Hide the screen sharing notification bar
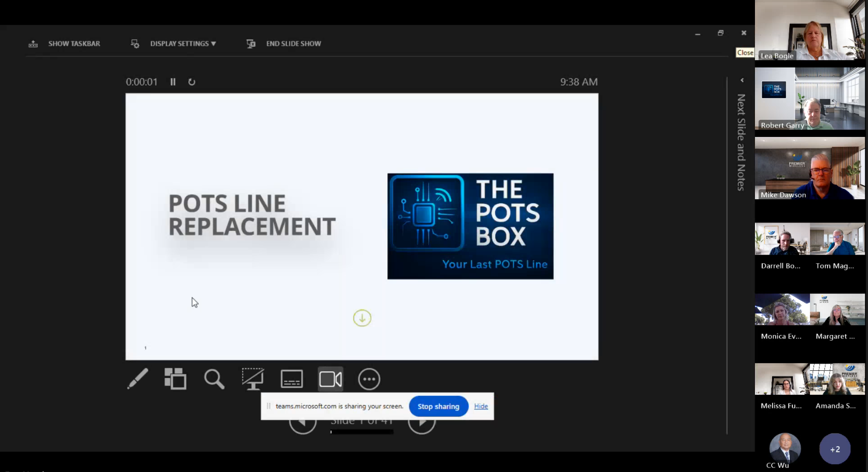This screenshot has height=472, width=868. pyautogui.click(x=481, y=406)
